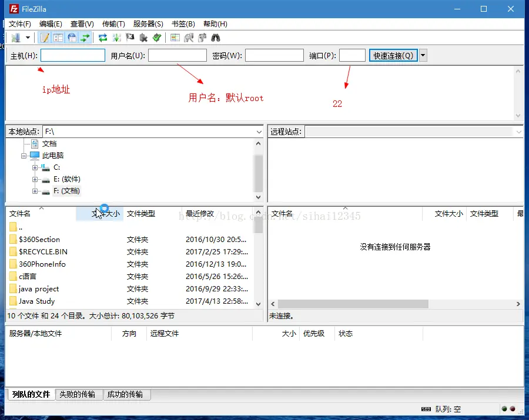Image resolution: width=529 pixels, height=420 pixels.
Task: Open the 传输(T) menu
Action: coord(113,24)
